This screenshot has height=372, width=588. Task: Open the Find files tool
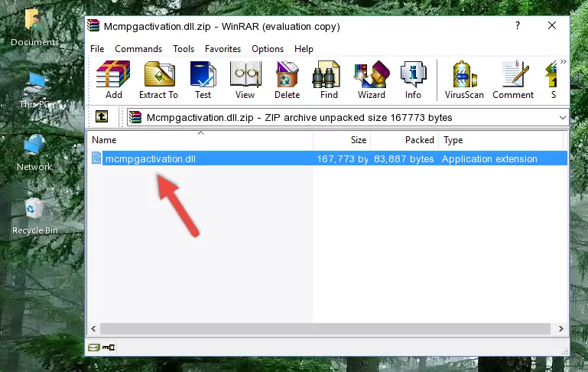[x=329, y=80]
